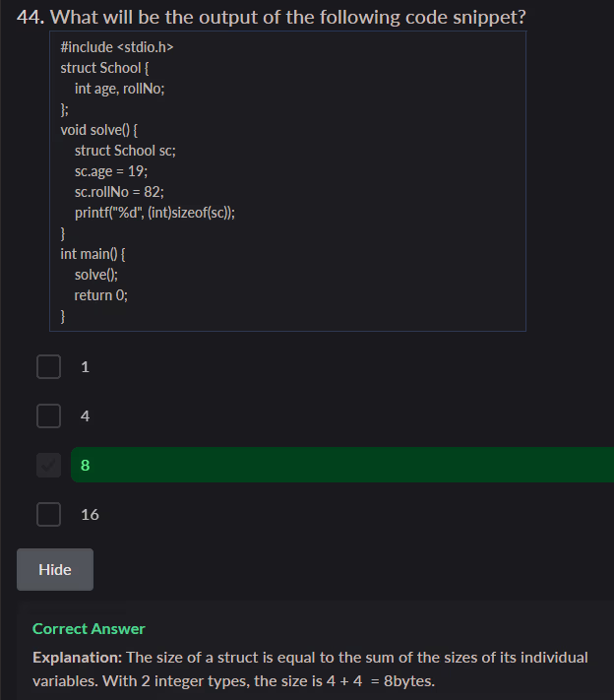Click the answer label text 1

pyautogui.click(x=85, y=367)
